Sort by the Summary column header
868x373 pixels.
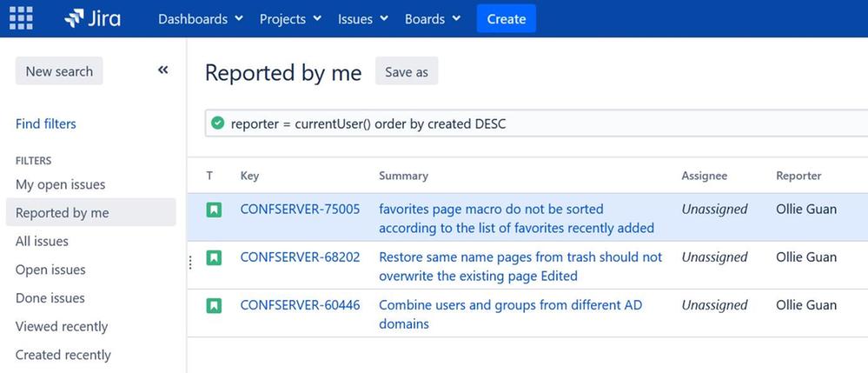pyautogui.click(x=403, y=176)
